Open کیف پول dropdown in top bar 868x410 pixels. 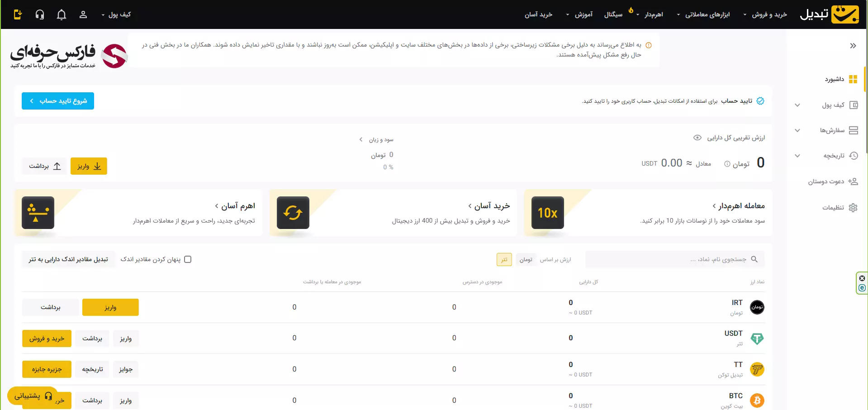116,14
